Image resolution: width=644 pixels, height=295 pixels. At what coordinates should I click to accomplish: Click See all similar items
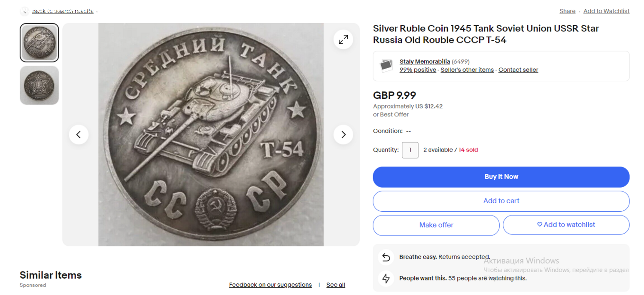tap(336, 285)
